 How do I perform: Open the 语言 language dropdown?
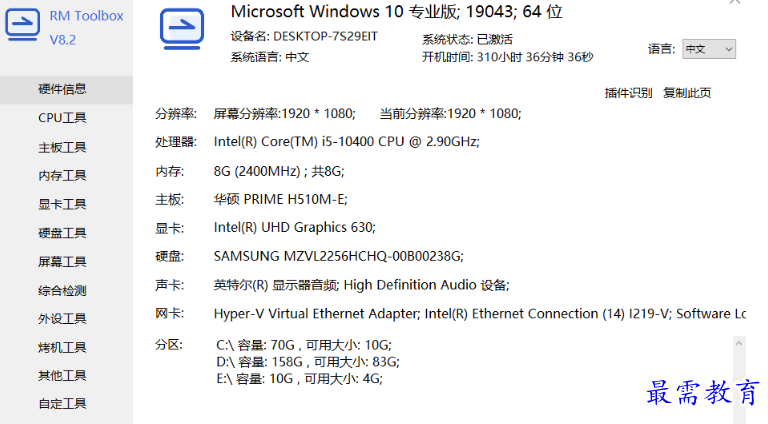tap(708, 49)
